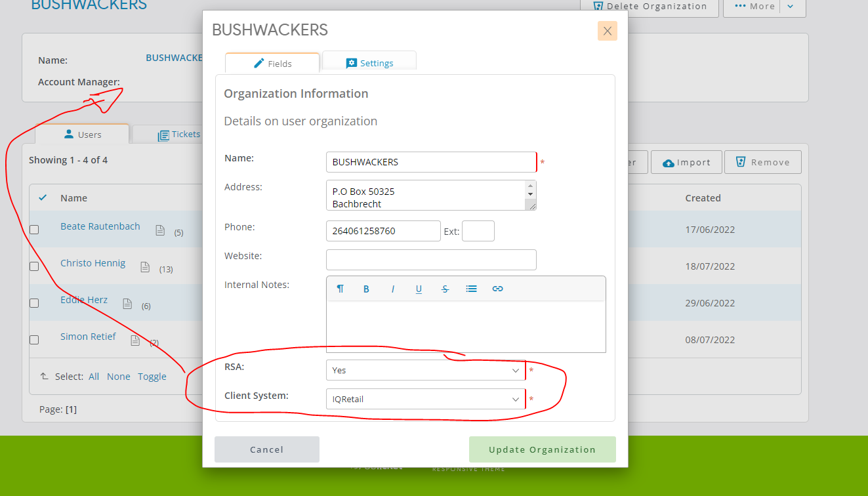Viewport: 868px width, 496px height.
Task: Open the RSA dropdown
Action: (x=425, y=370)
